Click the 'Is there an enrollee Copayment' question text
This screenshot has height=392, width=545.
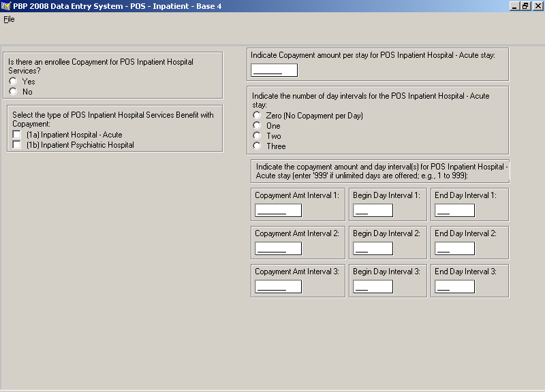101,66
